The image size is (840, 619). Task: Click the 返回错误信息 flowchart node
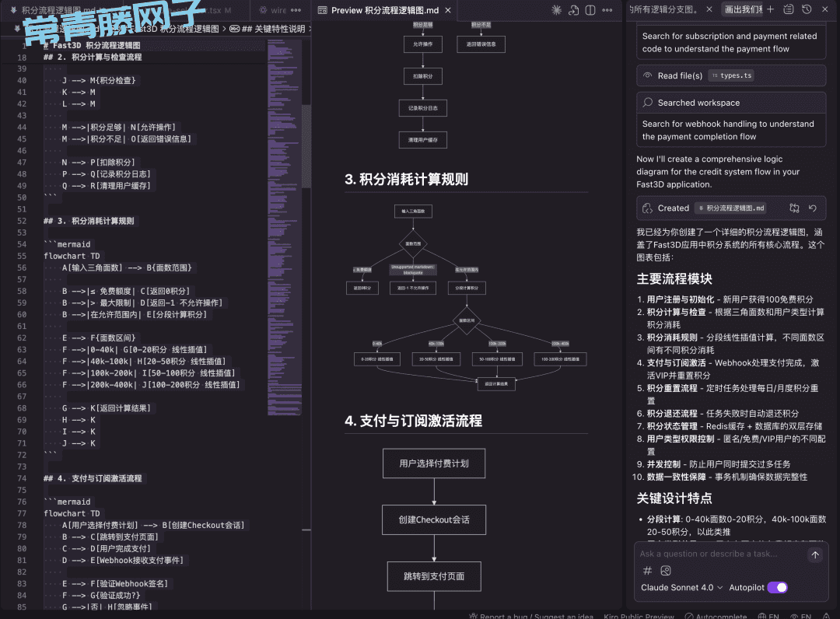click(481, 44)
